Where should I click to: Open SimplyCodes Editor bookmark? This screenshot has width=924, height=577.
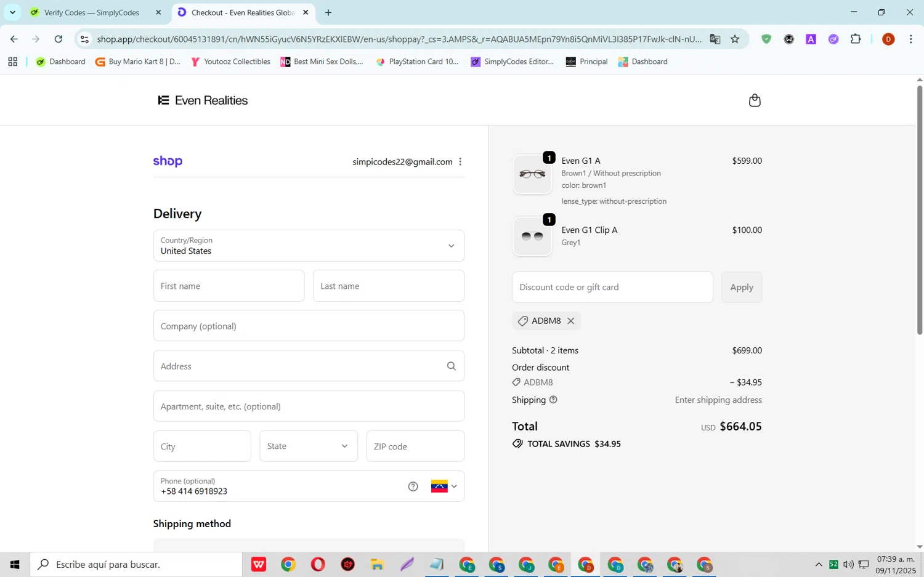(513, 62)
